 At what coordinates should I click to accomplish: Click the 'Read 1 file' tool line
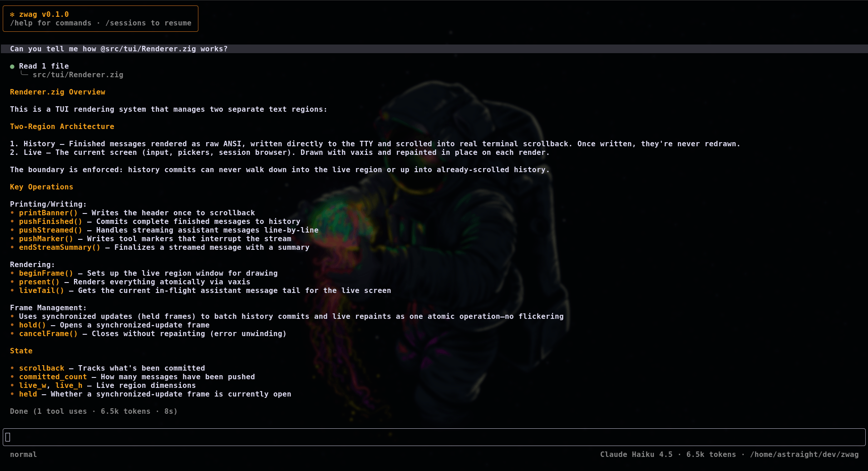pyautogui.click(x=44, y=66)
